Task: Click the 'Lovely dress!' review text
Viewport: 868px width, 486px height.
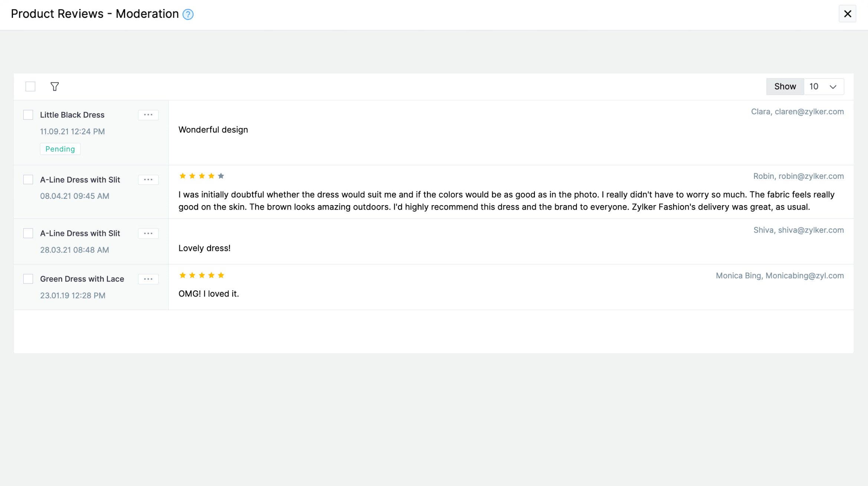Action: point(204,248)
